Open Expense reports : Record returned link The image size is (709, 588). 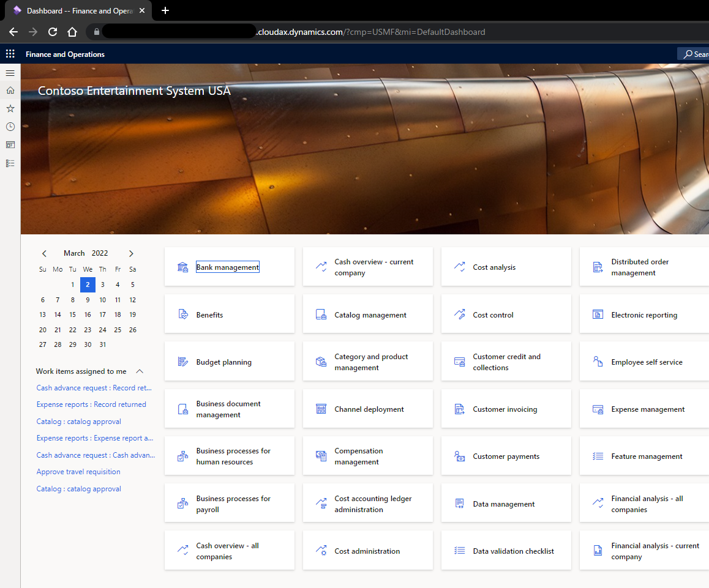(x=91, y=404)
